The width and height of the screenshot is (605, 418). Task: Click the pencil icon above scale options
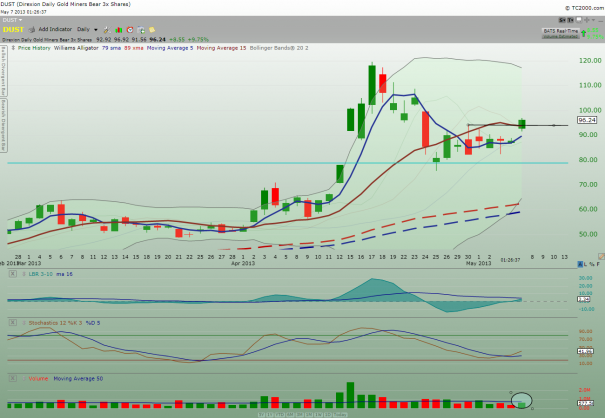[601, 256]
